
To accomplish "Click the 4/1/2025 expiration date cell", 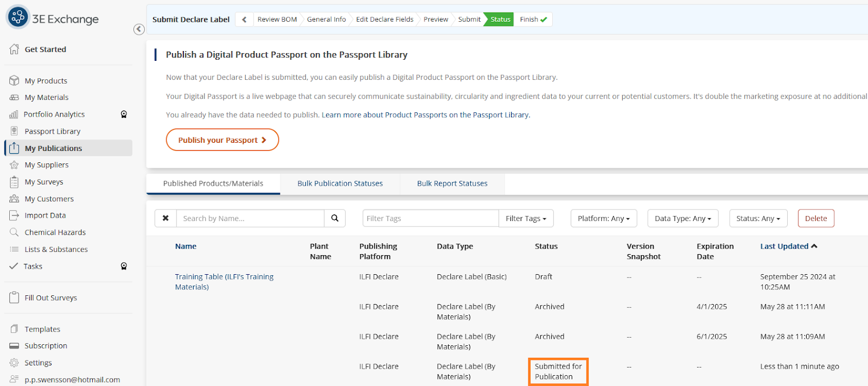I will coord(712,306).
